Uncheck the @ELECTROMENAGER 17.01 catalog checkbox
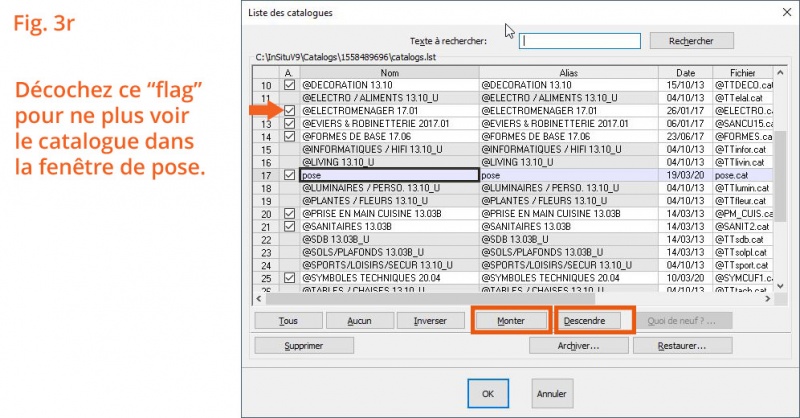 click(289, 111)
